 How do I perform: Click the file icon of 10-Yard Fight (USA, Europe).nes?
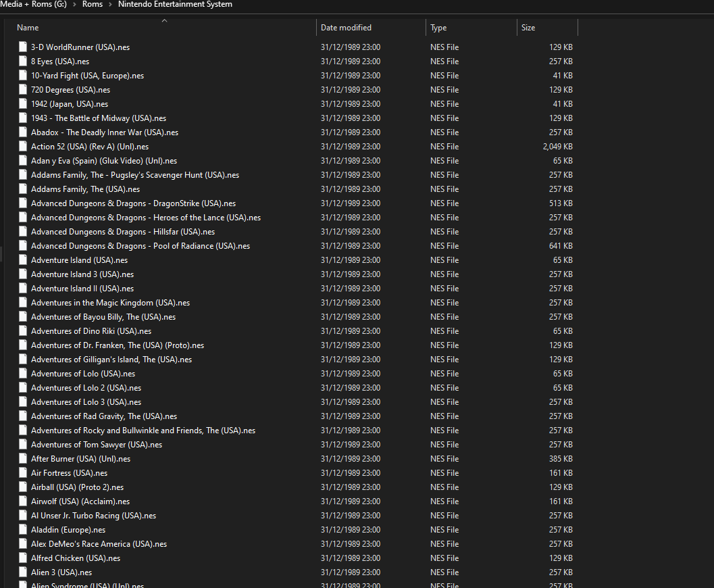[x=23, y=75]
